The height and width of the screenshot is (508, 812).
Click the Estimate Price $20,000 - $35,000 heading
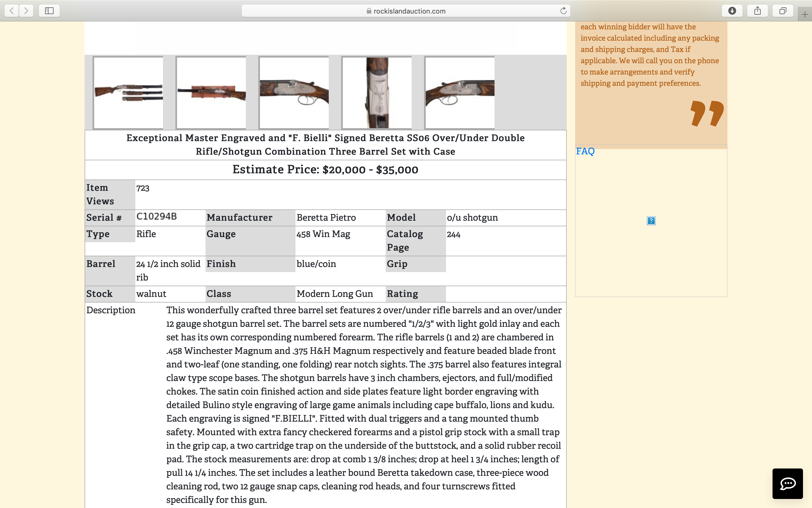(x=325, y=170)
